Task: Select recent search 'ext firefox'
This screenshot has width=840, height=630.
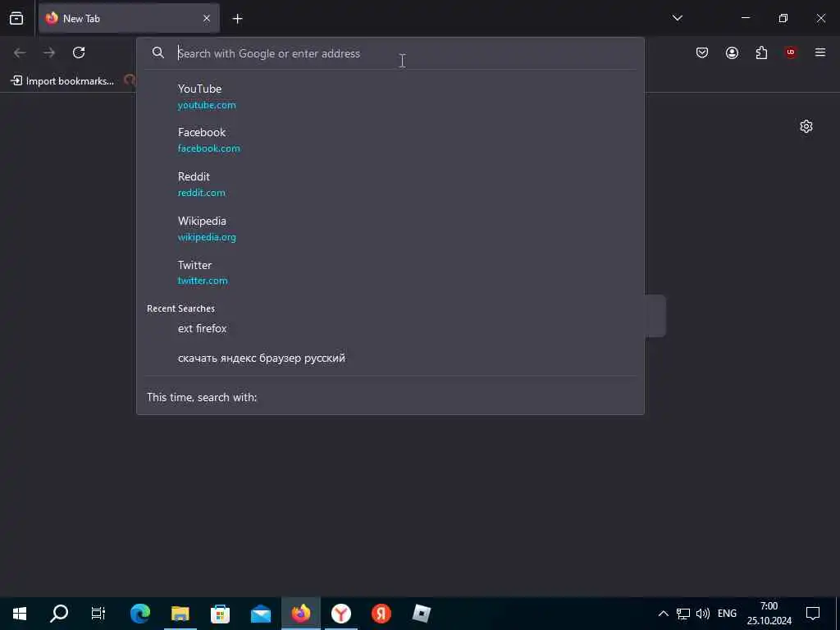Action: coord(390,328)
